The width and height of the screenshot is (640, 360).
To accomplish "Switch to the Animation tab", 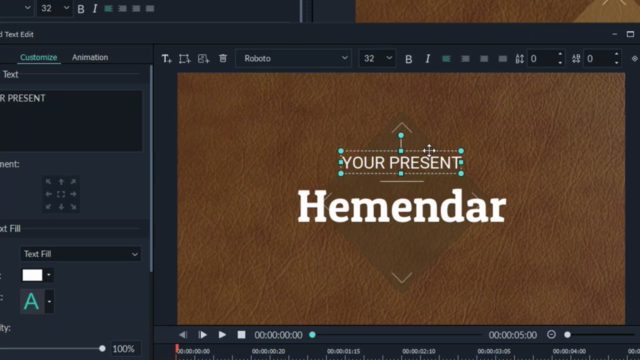I will [90, 57].
